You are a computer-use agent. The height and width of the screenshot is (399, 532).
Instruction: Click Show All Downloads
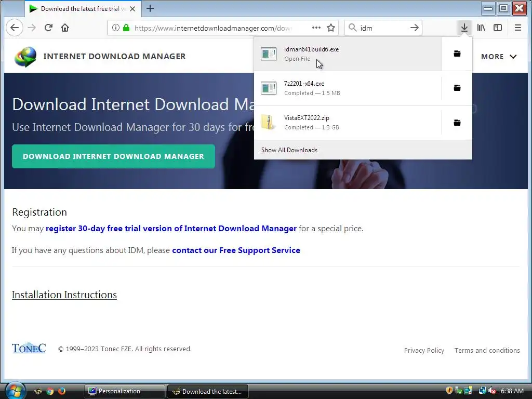(289, 150)
